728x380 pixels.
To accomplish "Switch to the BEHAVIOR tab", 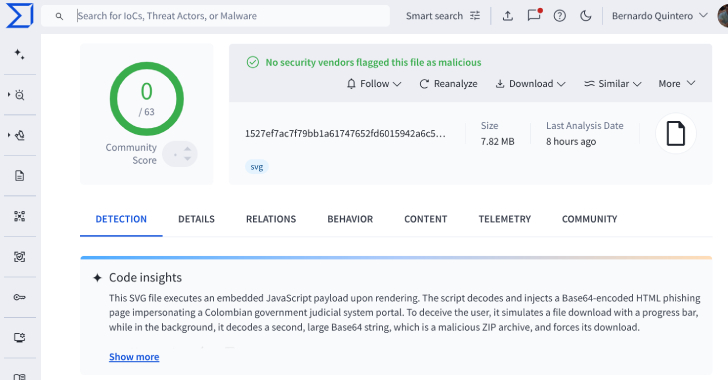I will [x=350, y=219].
